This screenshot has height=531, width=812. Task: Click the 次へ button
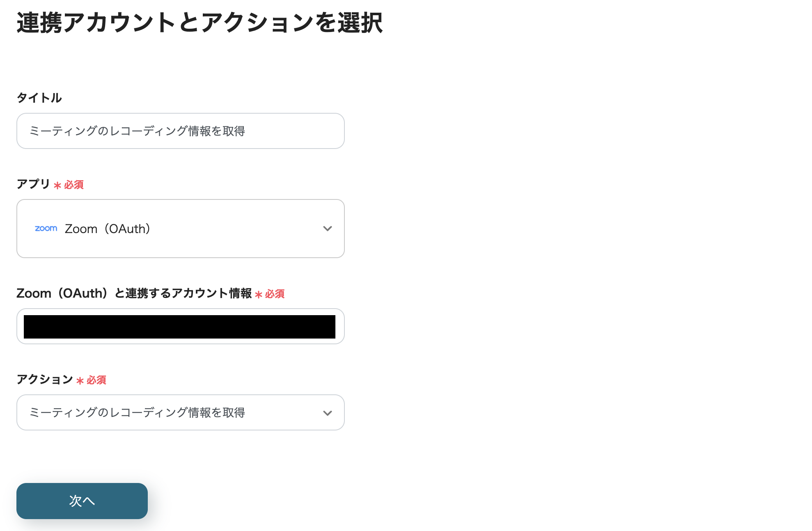pos(81,501)
